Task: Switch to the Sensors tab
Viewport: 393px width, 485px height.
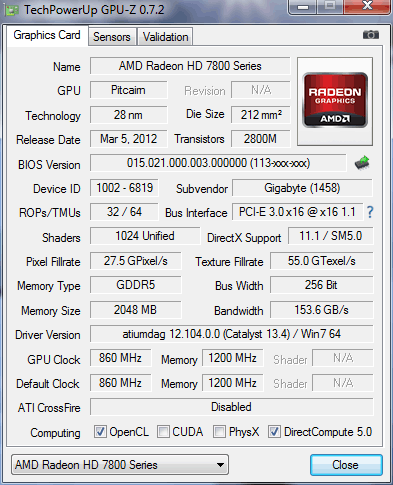Action: [x=112, y=37]
